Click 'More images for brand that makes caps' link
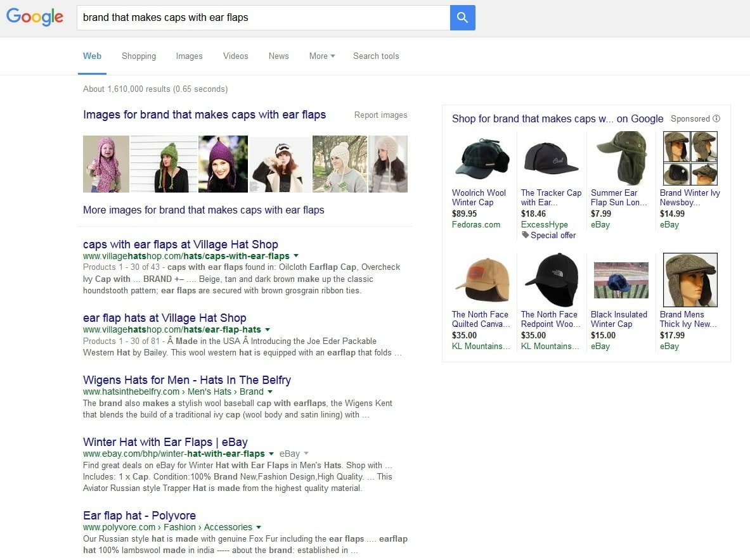 tap(204, 210)
